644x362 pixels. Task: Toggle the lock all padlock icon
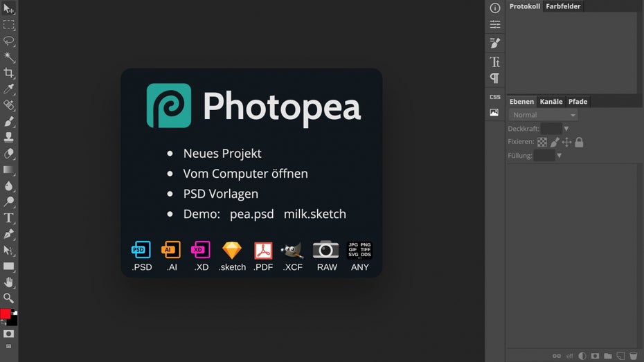pyautogui.click(x=579, y=142)
